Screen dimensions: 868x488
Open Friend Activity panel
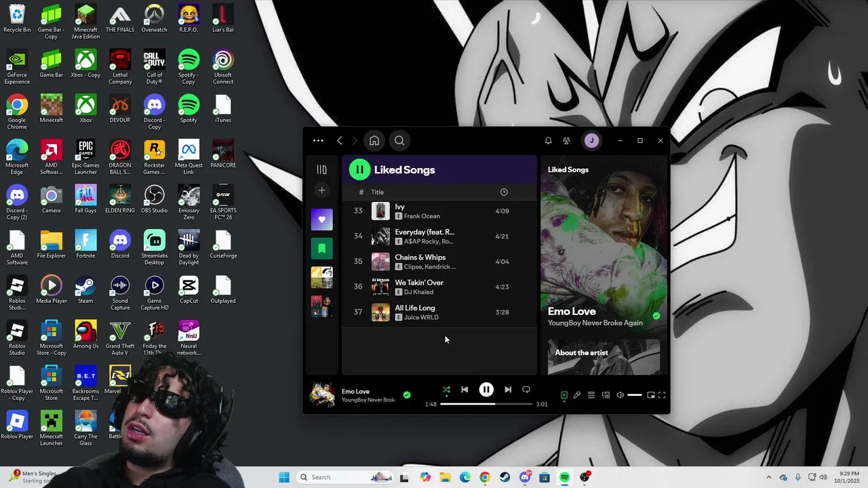(566, 140)
